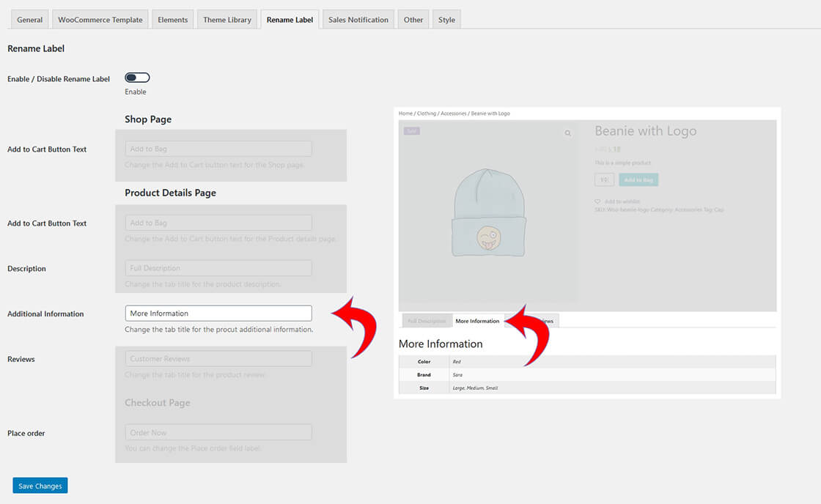This screenshot has width=821, height=504.
Task: Click the Place order label field
Action: 218,432
